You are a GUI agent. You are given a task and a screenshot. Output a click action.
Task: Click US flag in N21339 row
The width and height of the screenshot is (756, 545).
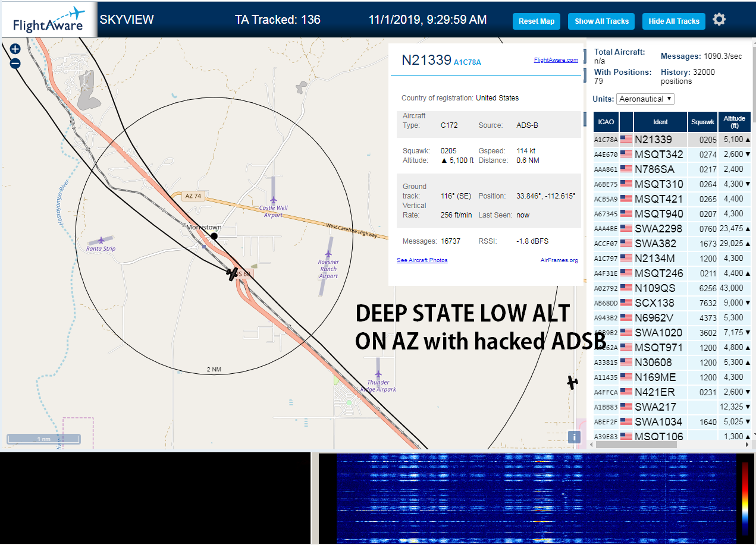click(626, 139)
